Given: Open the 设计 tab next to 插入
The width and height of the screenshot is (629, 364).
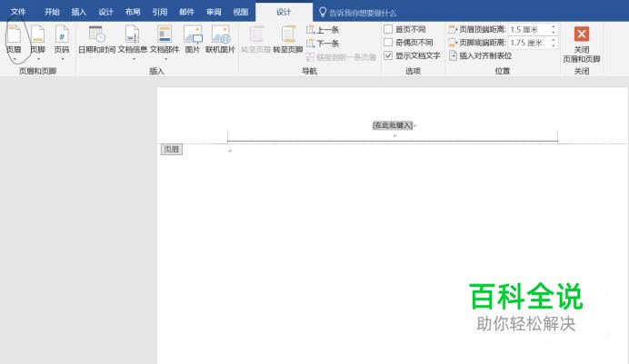Looking at the screenshot, I should pyautogui.click(x=106, y=12).
